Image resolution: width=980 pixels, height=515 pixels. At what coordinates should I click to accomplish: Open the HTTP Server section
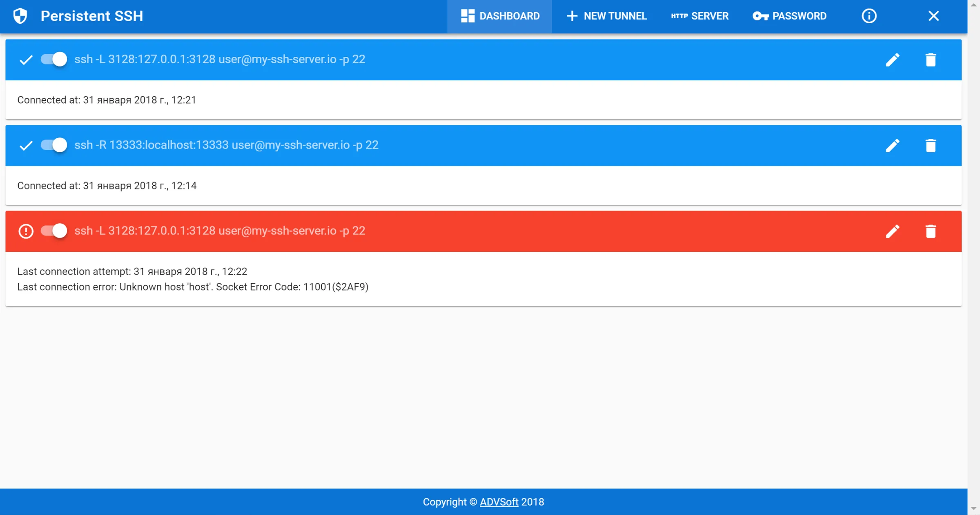699,16
